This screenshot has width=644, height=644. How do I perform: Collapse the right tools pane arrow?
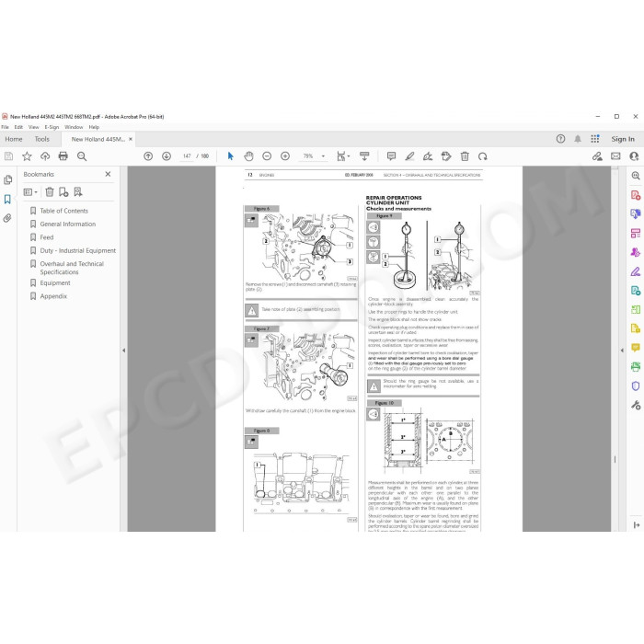622,351
